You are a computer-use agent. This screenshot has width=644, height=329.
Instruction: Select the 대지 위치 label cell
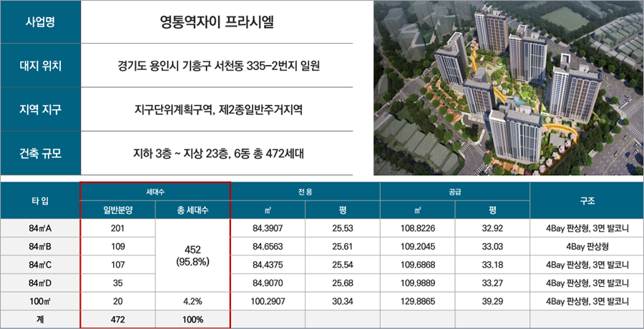coord(40,65)
